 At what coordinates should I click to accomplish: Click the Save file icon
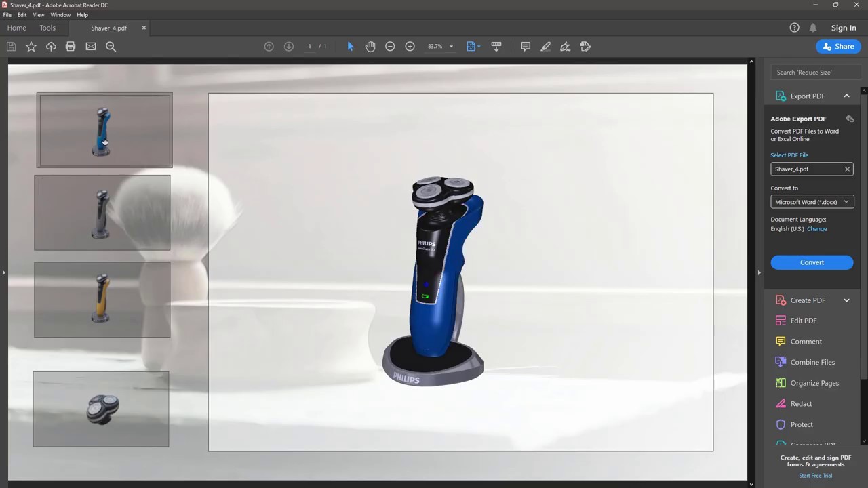pos(11,47)
